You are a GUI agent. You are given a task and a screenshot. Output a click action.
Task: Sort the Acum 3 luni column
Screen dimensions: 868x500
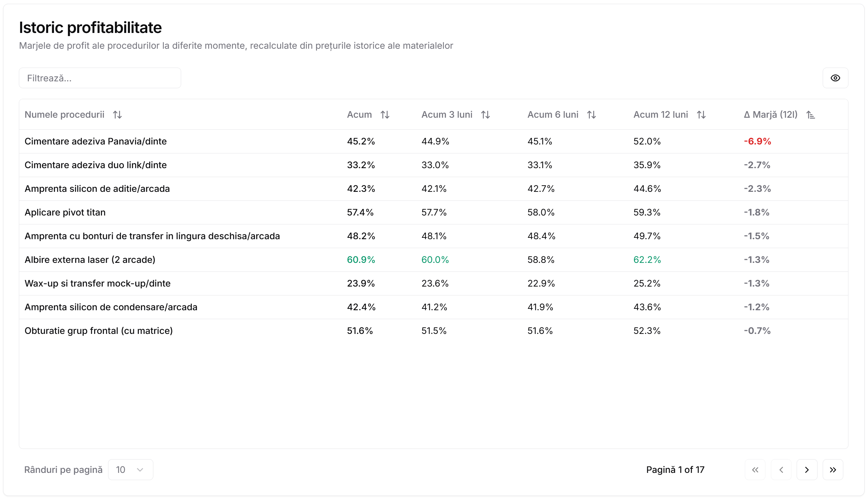485,115
